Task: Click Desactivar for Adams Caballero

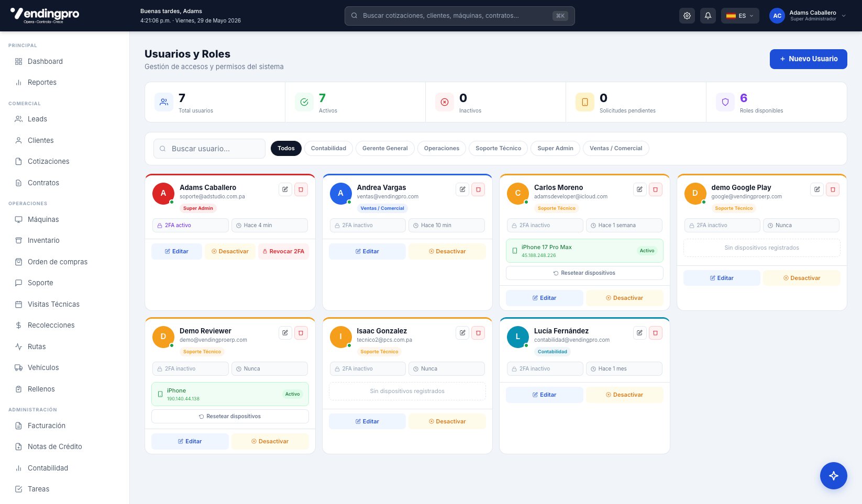Action: coord(230,251)
